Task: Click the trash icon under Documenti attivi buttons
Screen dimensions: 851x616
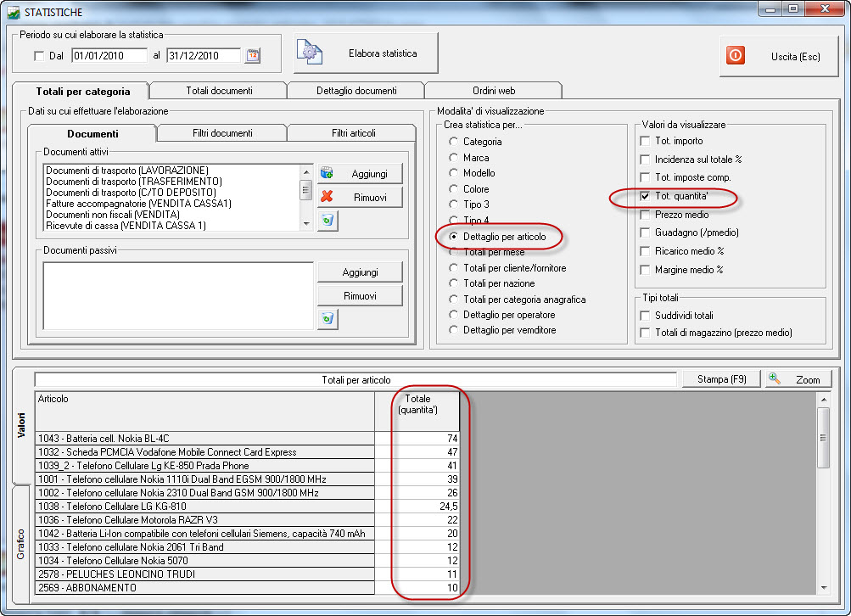Action: point(328,221)
